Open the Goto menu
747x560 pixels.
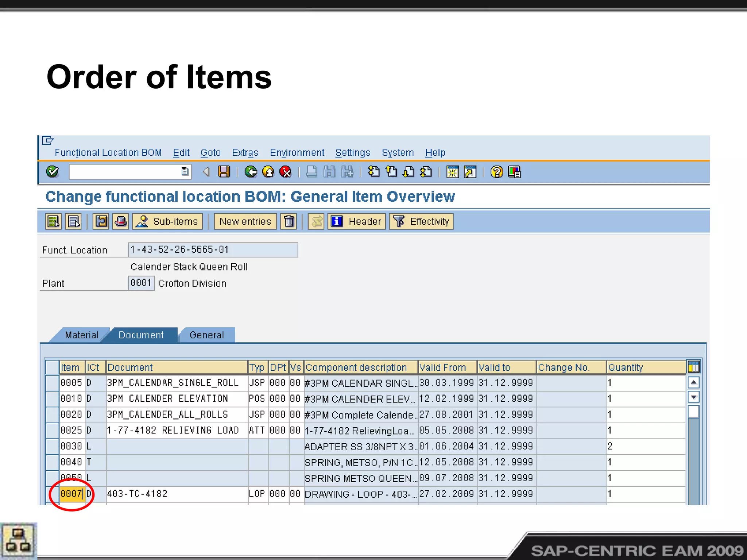click(x=210, y=152)
